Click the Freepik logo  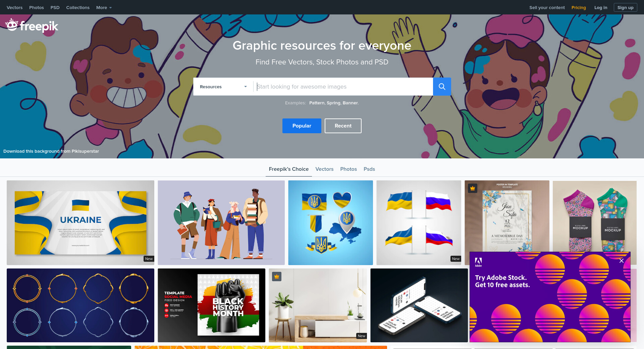pos(32,26)
